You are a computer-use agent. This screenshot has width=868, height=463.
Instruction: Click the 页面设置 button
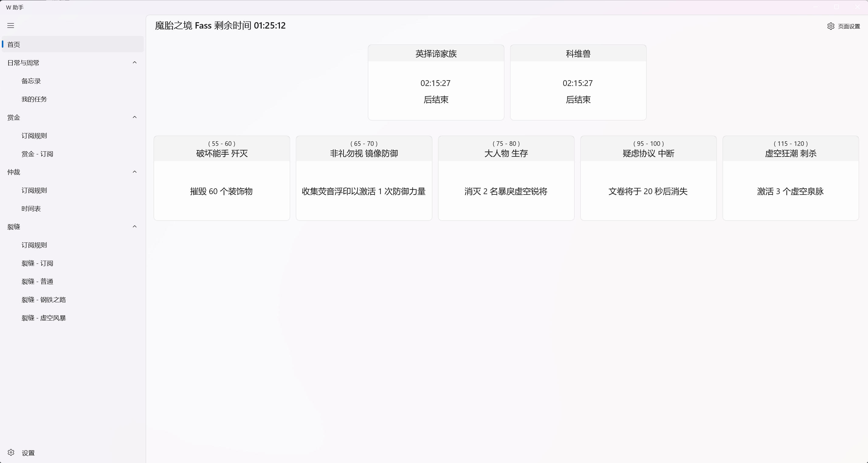[849, 26]
